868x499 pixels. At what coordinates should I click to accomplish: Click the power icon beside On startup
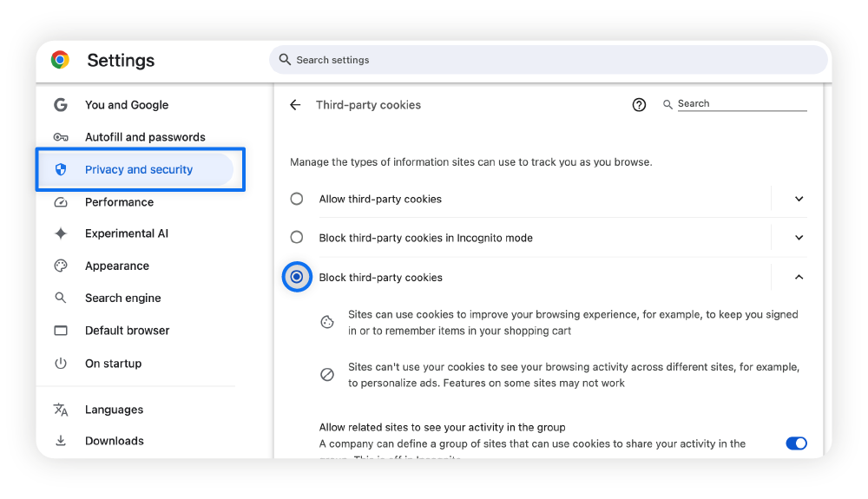[x=61, y=363]
